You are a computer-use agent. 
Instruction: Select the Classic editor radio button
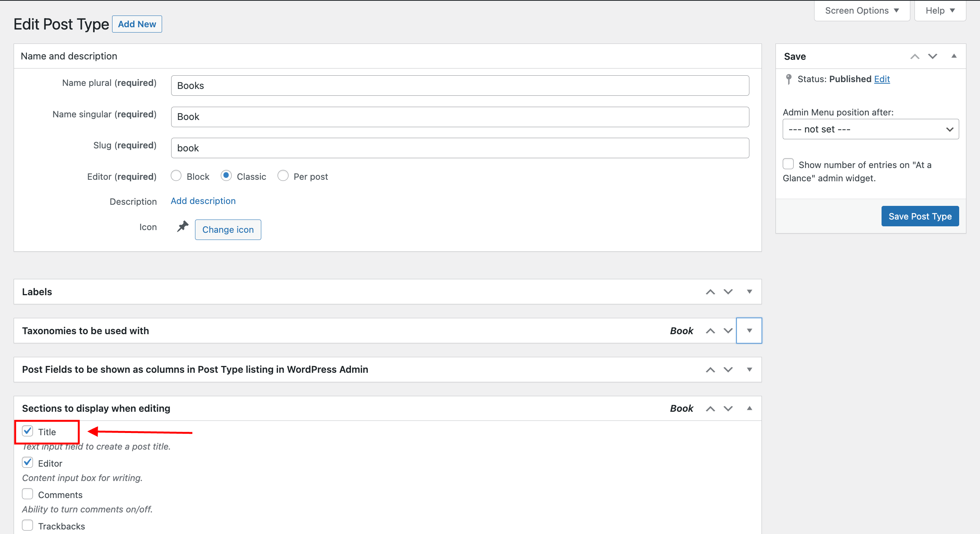(x=226, y=176)
